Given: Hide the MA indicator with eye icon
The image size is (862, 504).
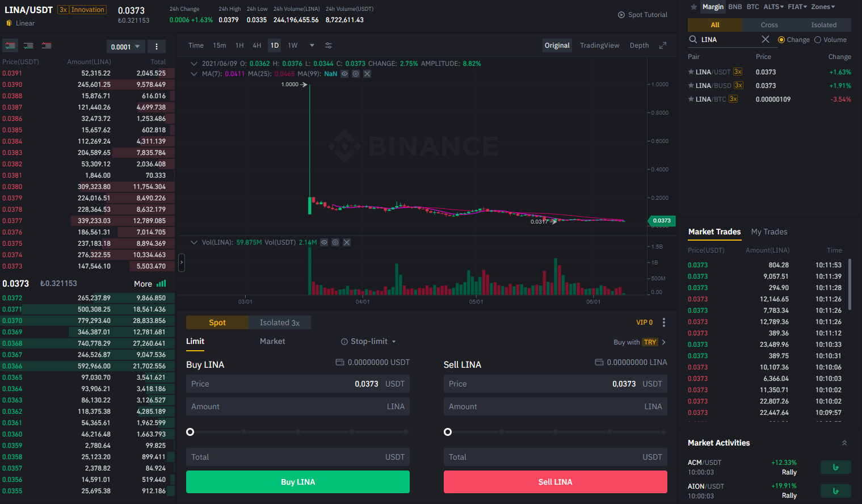Looking at the screenshot, I should (x=344, y=74).
